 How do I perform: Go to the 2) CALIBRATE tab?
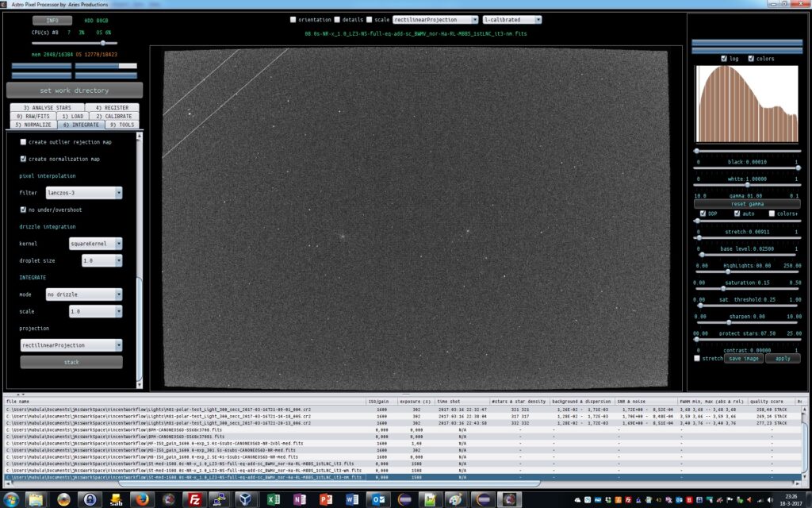pyautogui.click(x=114, y=116)
